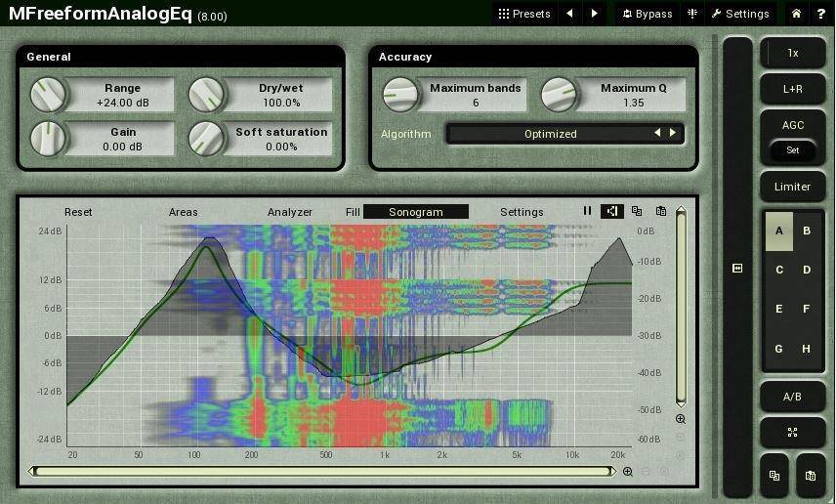
Task: Click the horizontal zoom-in magnifier icon
Action: pyautogui.click(x=628, y=472)
